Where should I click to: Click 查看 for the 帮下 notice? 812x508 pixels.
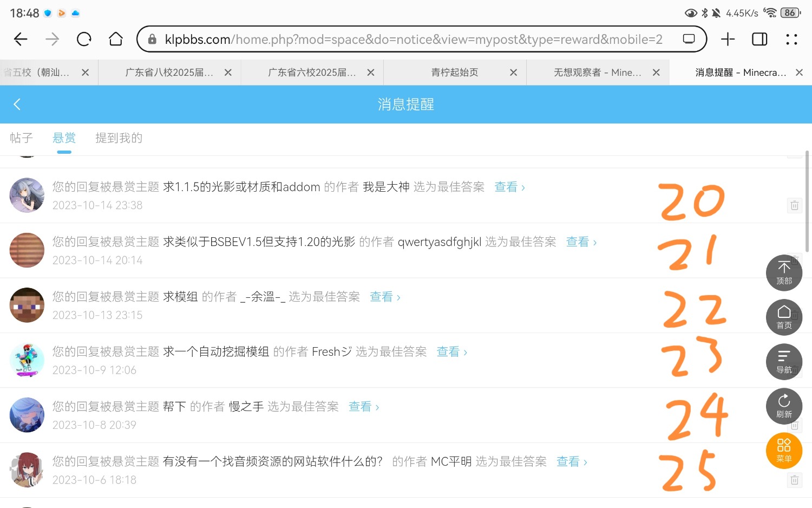(x=363, y=407)
